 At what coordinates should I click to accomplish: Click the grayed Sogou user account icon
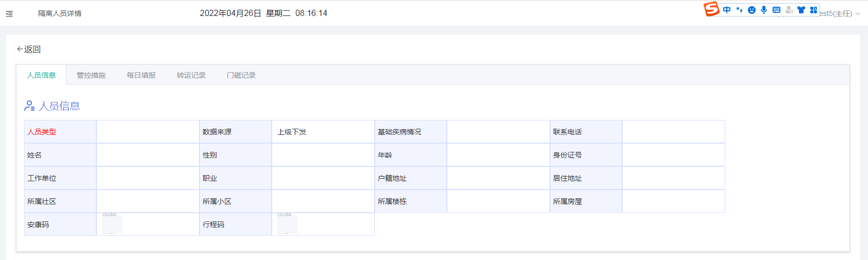point(789,10)
